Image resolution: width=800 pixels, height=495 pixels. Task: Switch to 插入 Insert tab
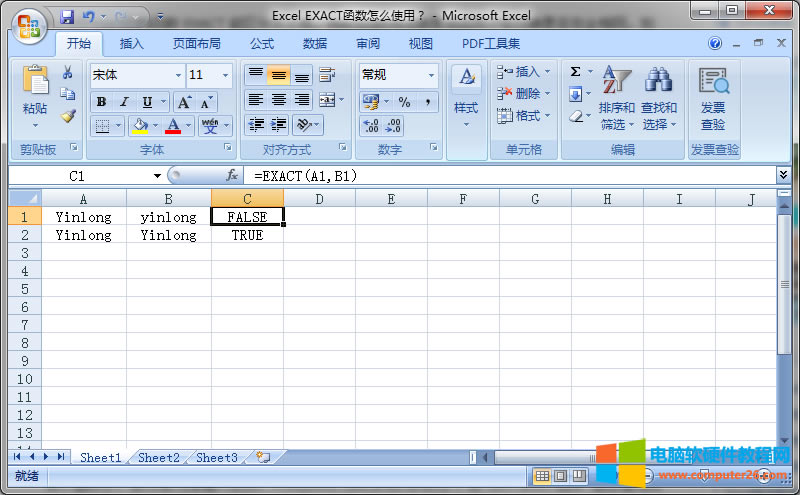tap(132, 44)
